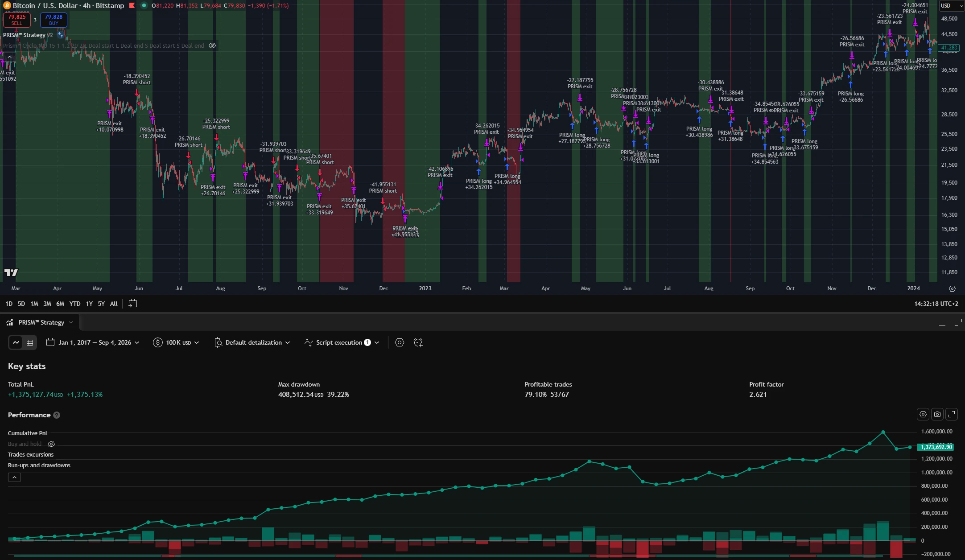
Task: Switch to the overview chart view
Action: tap(16, 342)
